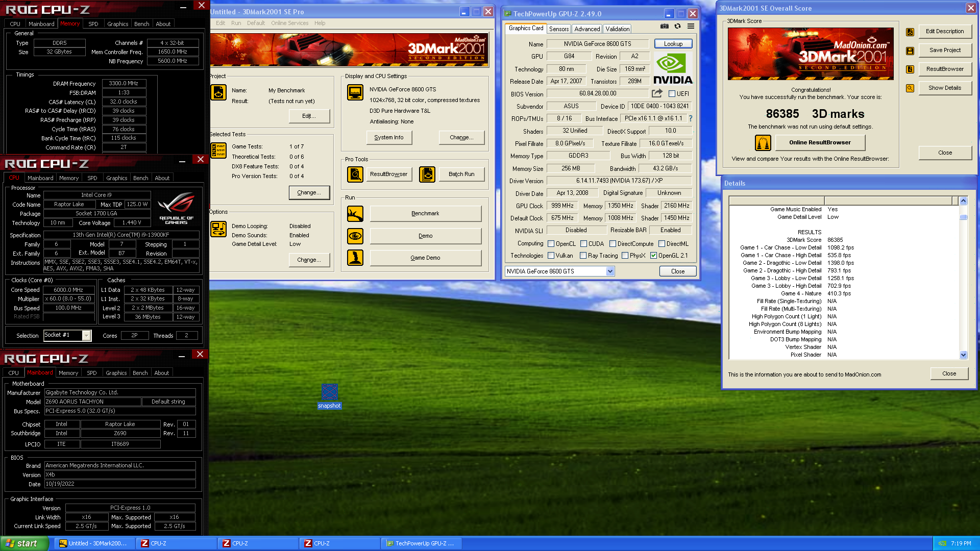Open the Untitled - 3DMark2001 taskbar item
This screenshot has height=551, width=980.
(x=94, y=544)
